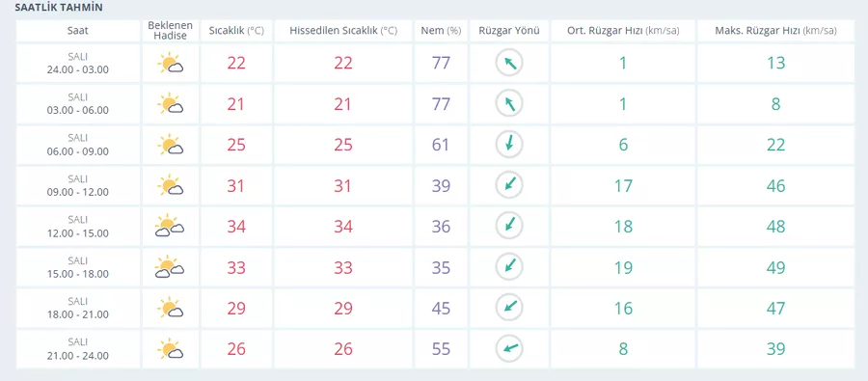Screen dimensions: 868x381
Task: Click wind direction arrow for 21.00 - 24.00
Action: click(509, 349)
